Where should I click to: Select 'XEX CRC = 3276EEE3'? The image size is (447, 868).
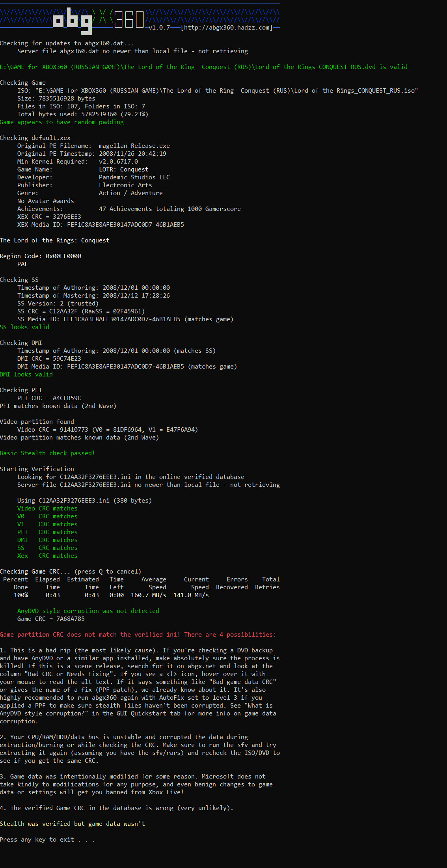[49, 217]
